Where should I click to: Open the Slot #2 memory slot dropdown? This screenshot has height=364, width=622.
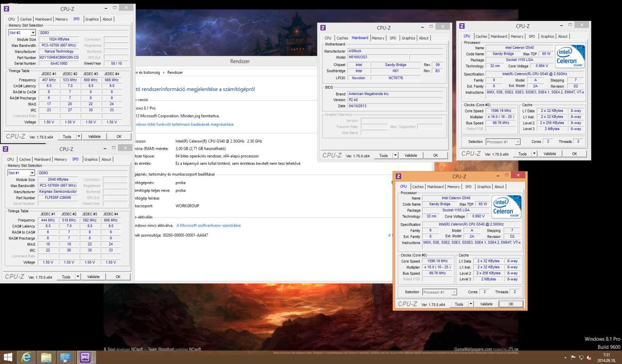pyautogui.click(x=33, y=33)
